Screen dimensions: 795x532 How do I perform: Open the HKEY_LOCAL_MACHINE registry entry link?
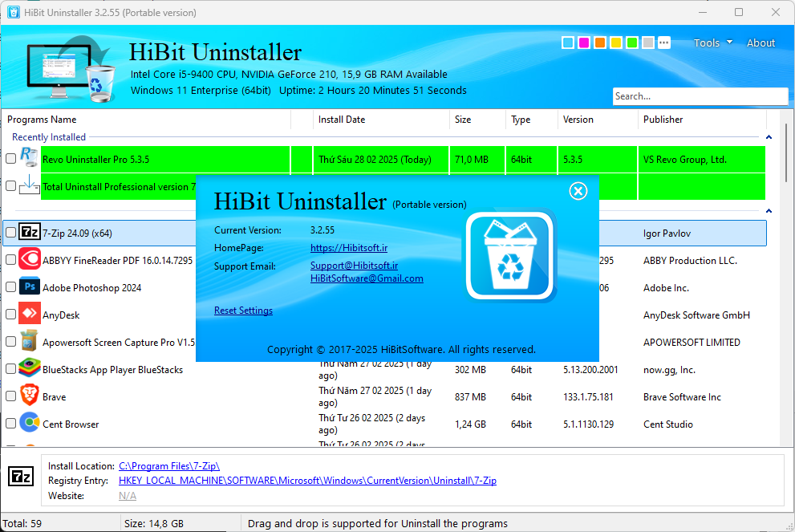(307, 481)
